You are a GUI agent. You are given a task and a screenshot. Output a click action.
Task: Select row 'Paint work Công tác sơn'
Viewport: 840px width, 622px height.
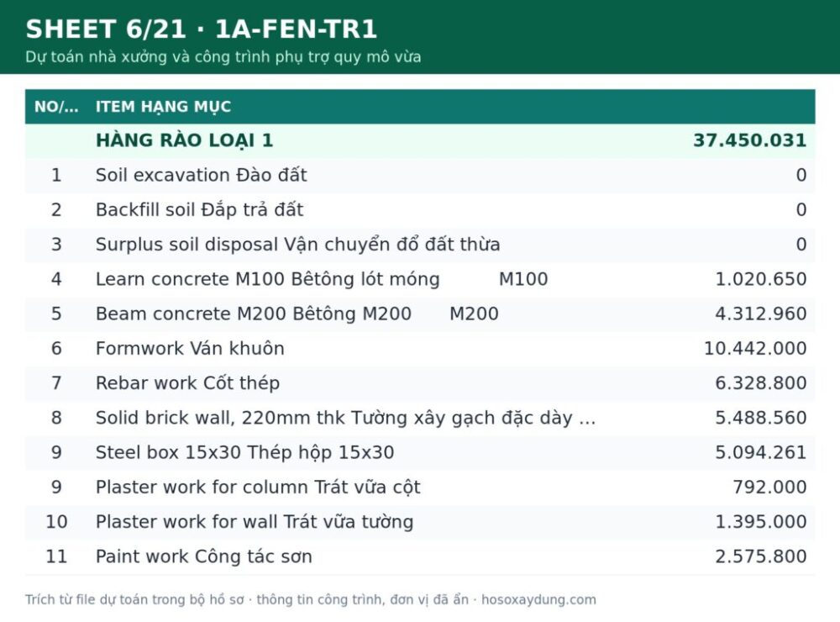(x=420, y=556)
